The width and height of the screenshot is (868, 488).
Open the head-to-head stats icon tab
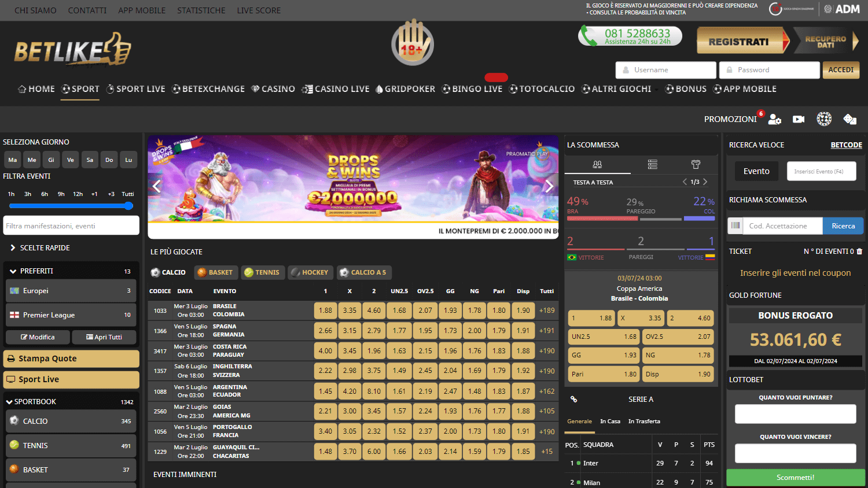pyautogui.click(x=598, y=165)
